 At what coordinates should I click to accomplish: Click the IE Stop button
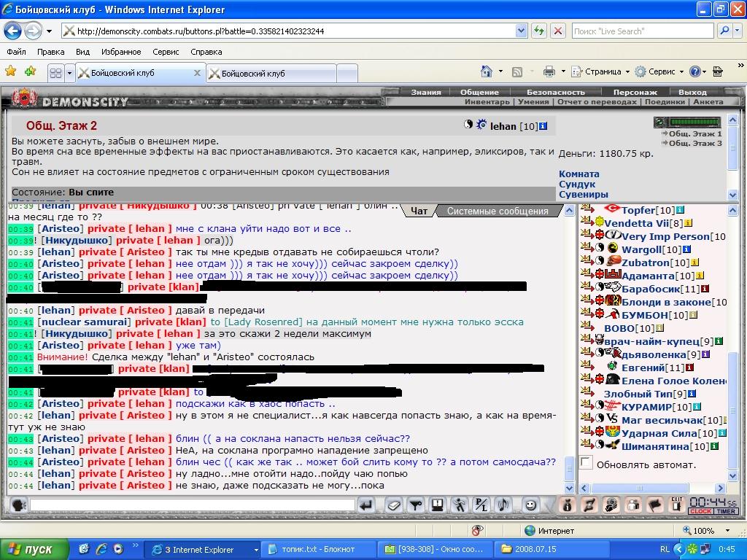coord(558,31)
